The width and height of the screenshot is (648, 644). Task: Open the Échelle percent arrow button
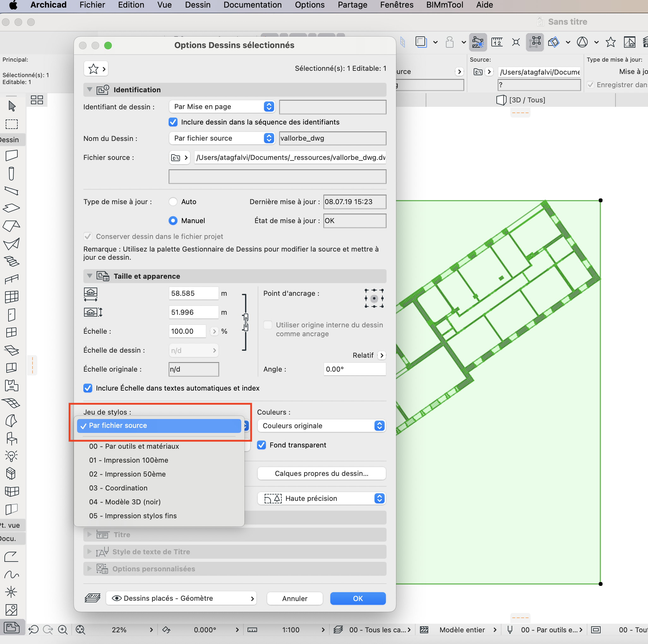pos(214,331)
